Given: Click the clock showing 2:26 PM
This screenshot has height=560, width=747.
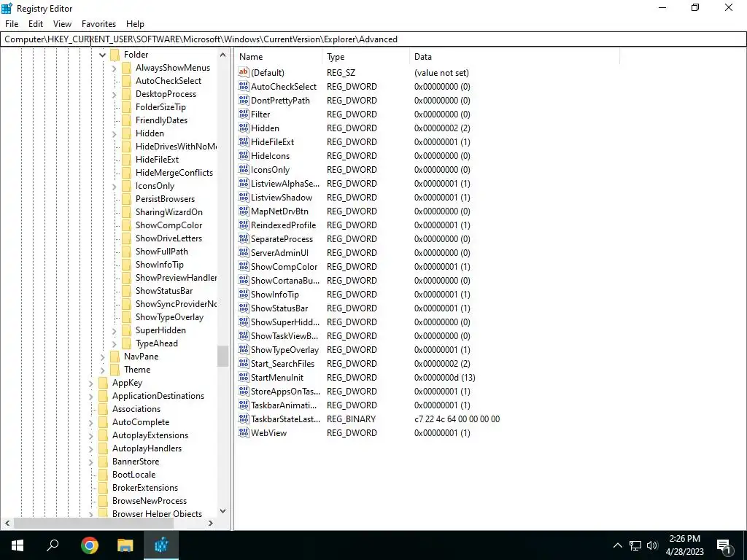Looking at the screenshot, I should [684, 539].
